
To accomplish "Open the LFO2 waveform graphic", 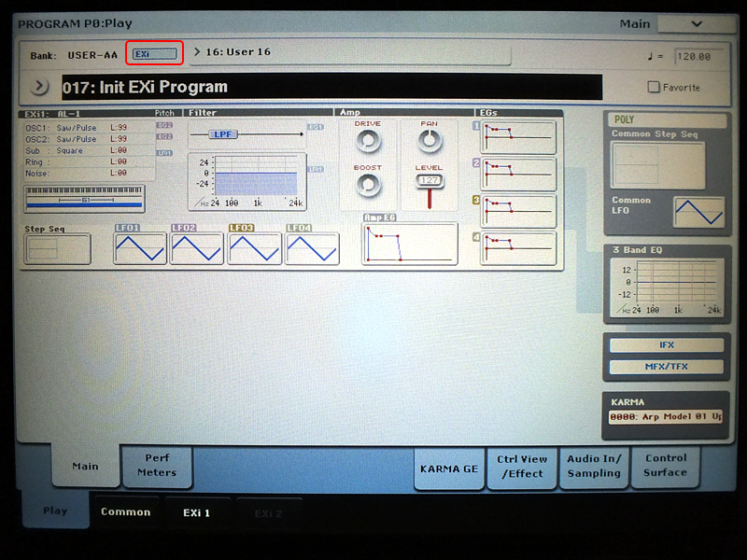I will (197, 248).
